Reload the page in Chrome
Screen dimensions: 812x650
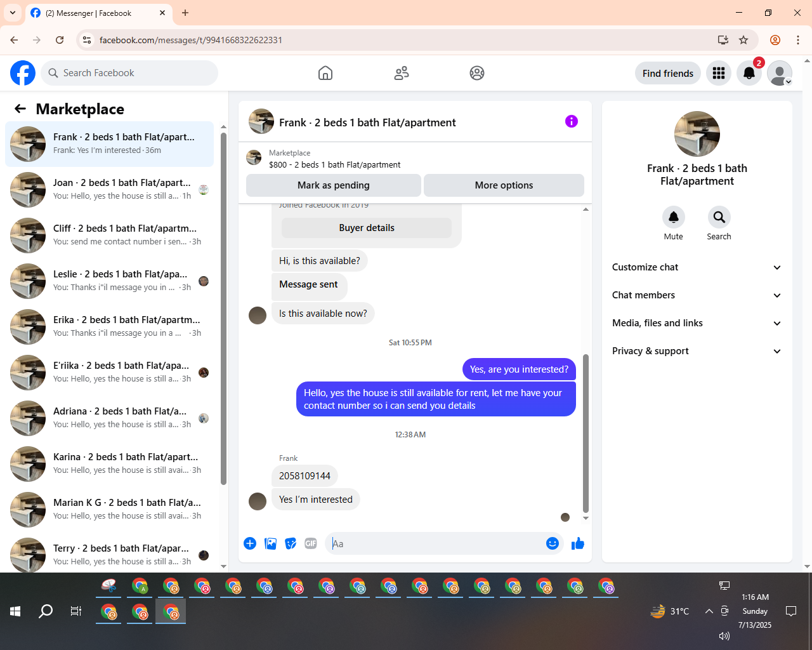click(x=60, y=40)
